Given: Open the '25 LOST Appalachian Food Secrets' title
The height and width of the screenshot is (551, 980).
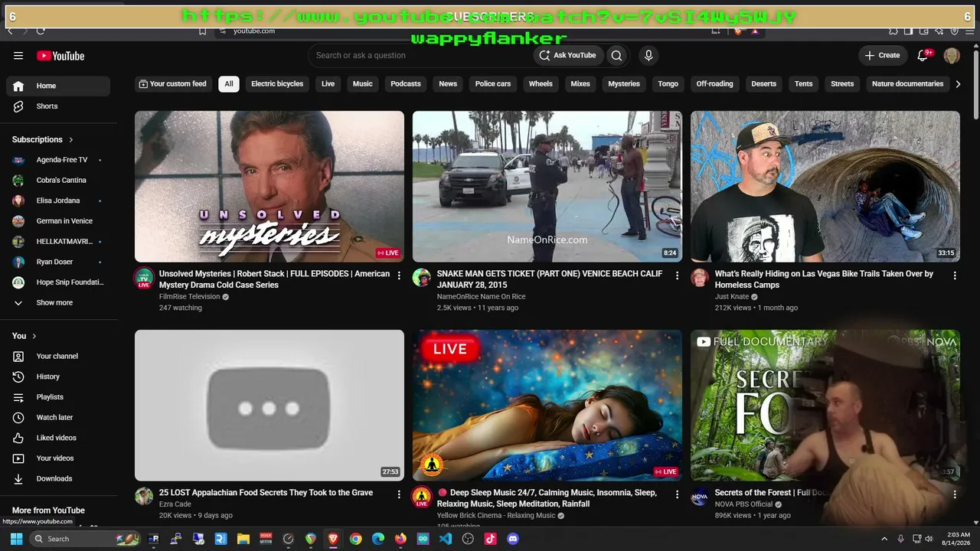Looking at the screenshot, I should tap(266, 493).
